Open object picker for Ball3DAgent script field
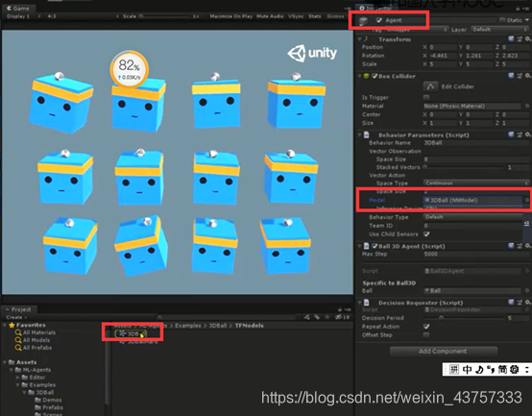Image resolution: width=532 pixels, height=416 pixels. tap(527, 271)
